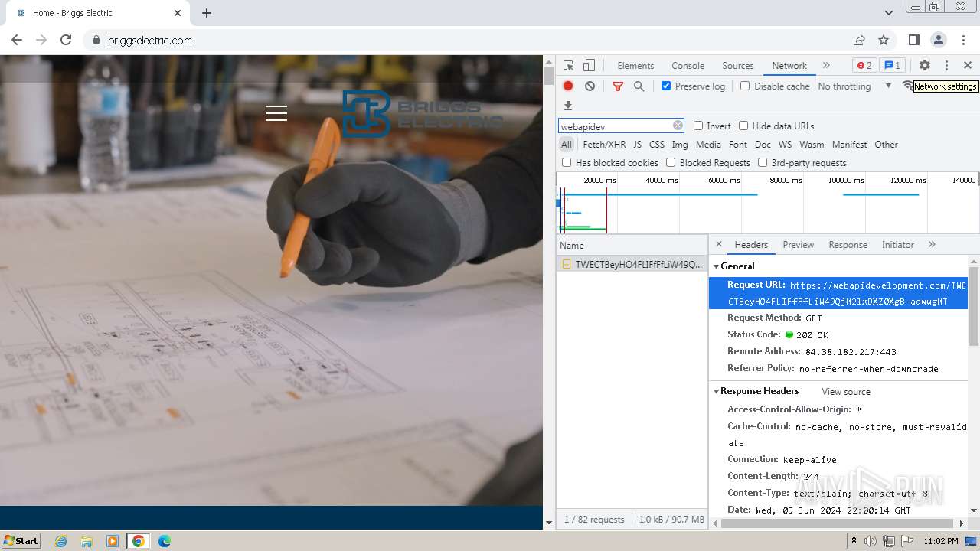The image size is (980, 551).
Task: Open the No throttling dropdown
Action: tap(854, 86)
